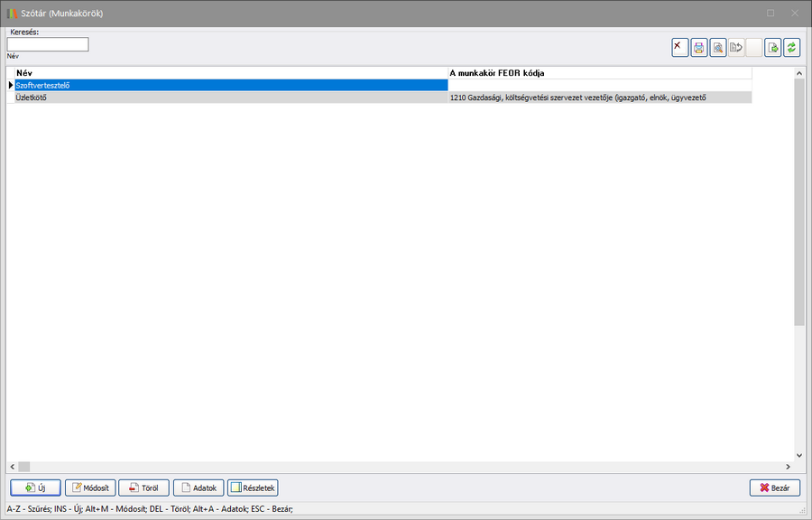The width and height of the screenshot is (812, 520).
Task: Click into the Keresés search field
Action: (48, 44)
